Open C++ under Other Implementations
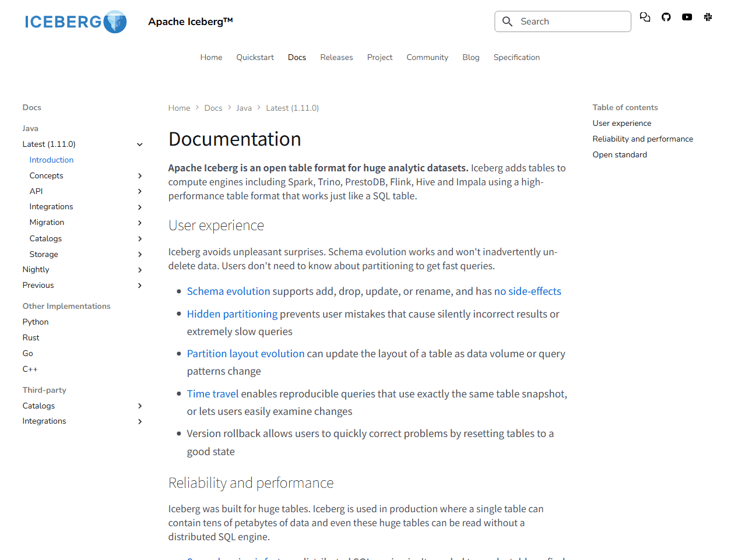 coord(30,369)
